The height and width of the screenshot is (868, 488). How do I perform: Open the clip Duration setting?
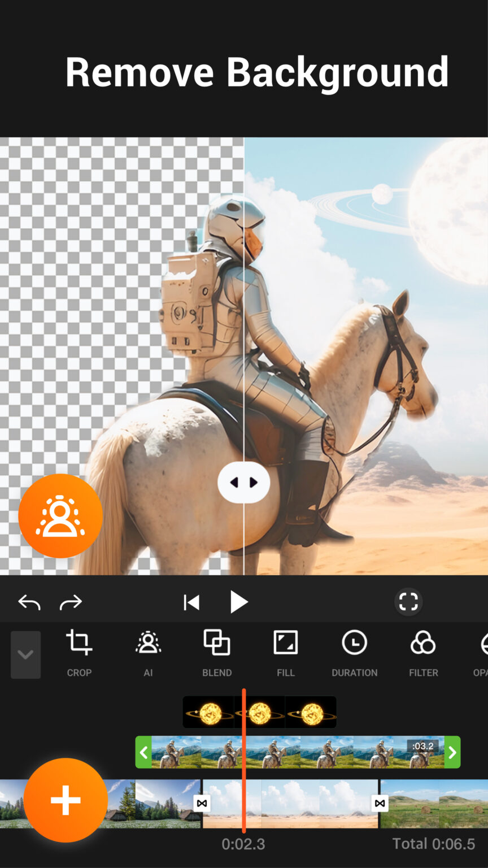tap(354, 654)
